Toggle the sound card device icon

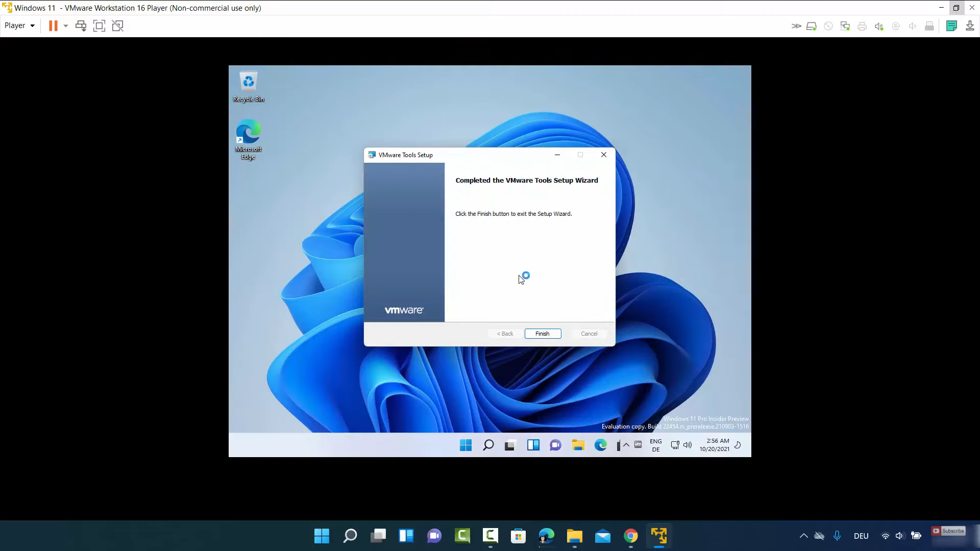[879, 27]
